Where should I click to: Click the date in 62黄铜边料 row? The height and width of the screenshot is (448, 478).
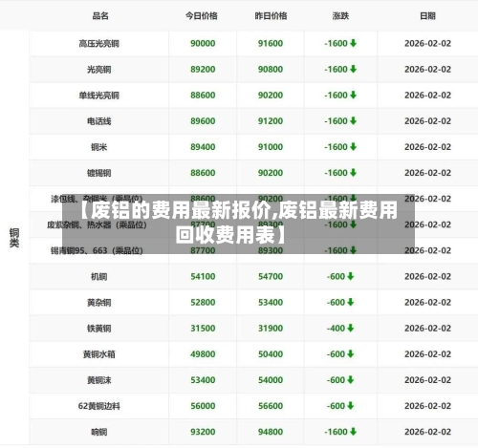coord(427,406)
